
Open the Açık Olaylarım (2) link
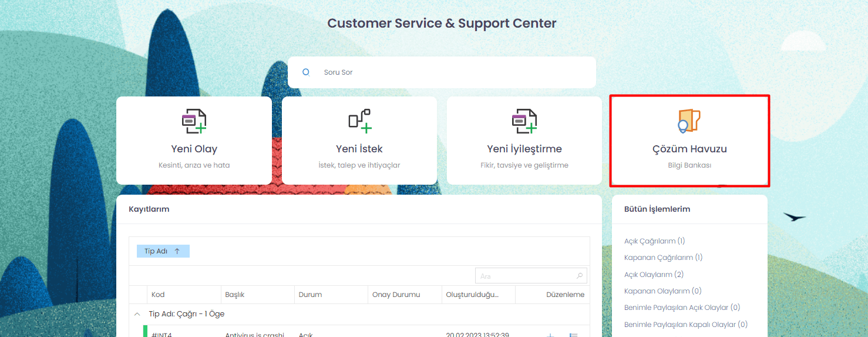coord(654,275)
